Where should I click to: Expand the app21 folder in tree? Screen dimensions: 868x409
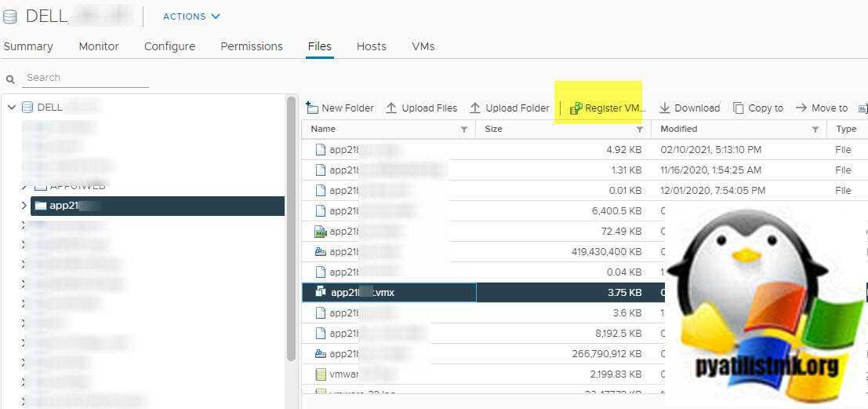coord(24,206)
